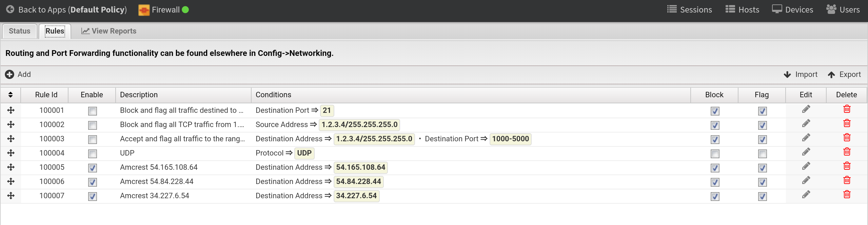Image resolution: width=868 pixels, height=225 pixels.
Task: Click the 1000-5000 destination port value
Action: coord(510,139)
